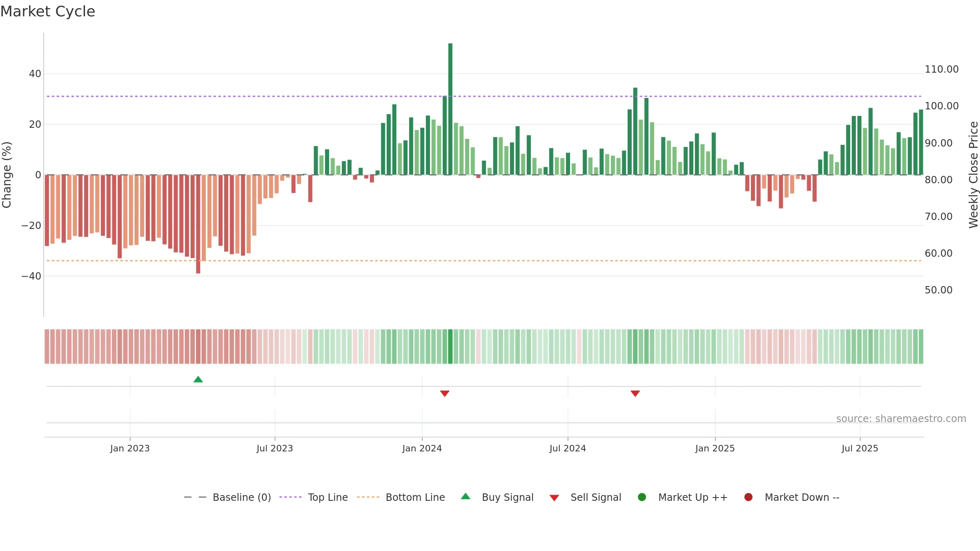The height and width of the screenshot is (551, 980).
Task: Click the 100.00 price tick label
Action: click(x=942, y=106)
